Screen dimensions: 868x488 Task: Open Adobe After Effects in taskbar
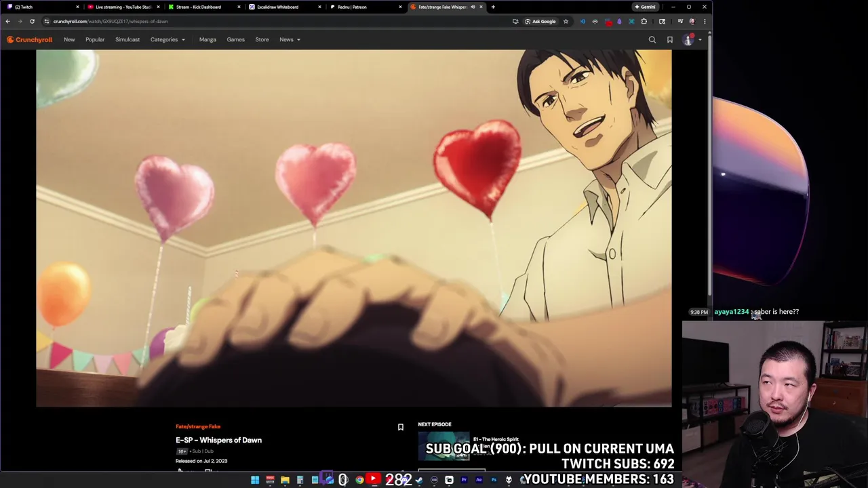(479, 480)
